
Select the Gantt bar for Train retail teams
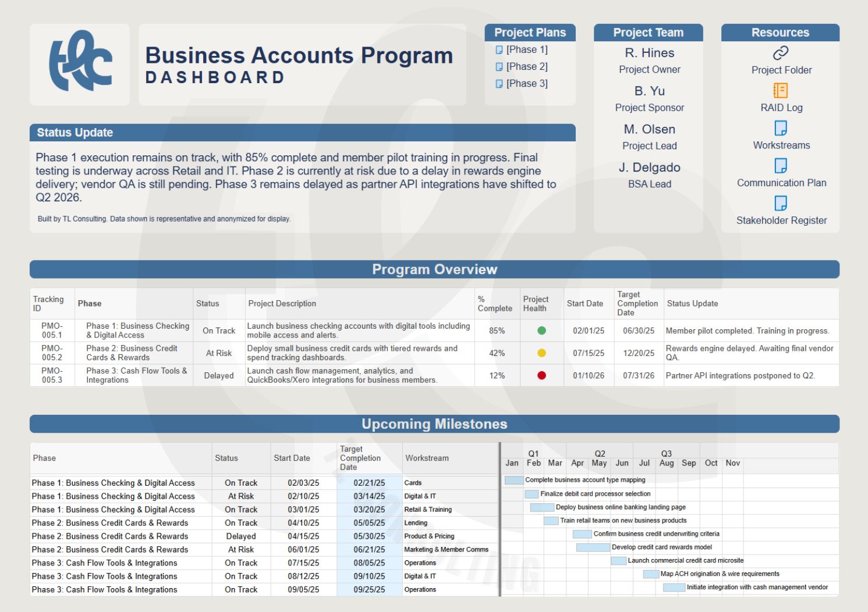[551, 521]
